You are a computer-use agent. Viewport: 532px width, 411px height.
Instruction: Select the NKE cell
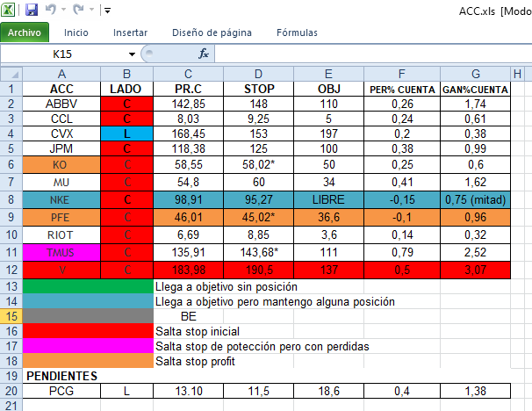[x=61, y=199]
